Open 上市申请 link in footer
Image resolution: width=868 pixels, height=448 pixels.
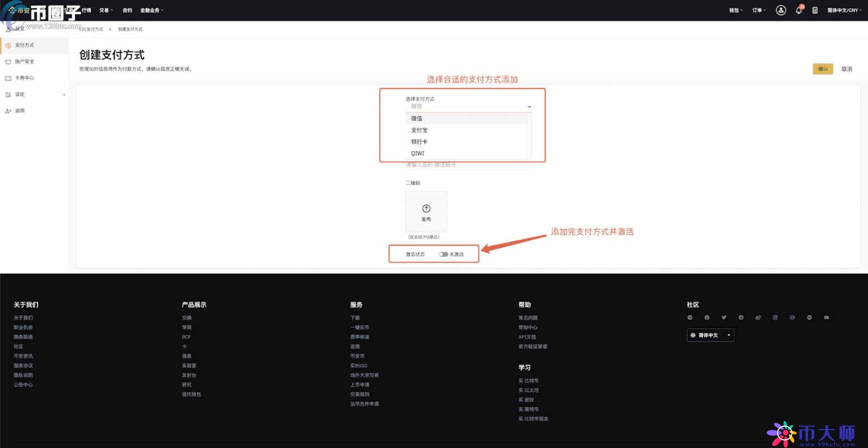point(360,385)
